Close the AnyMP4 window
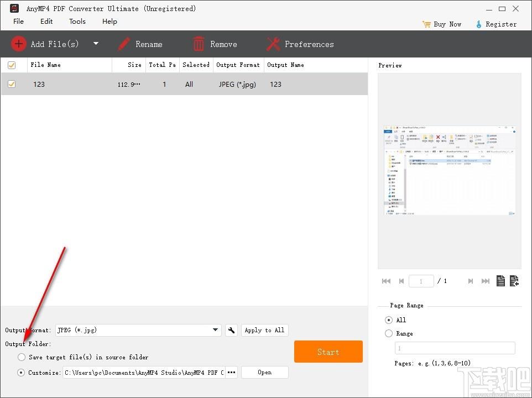 coord(516,9)
